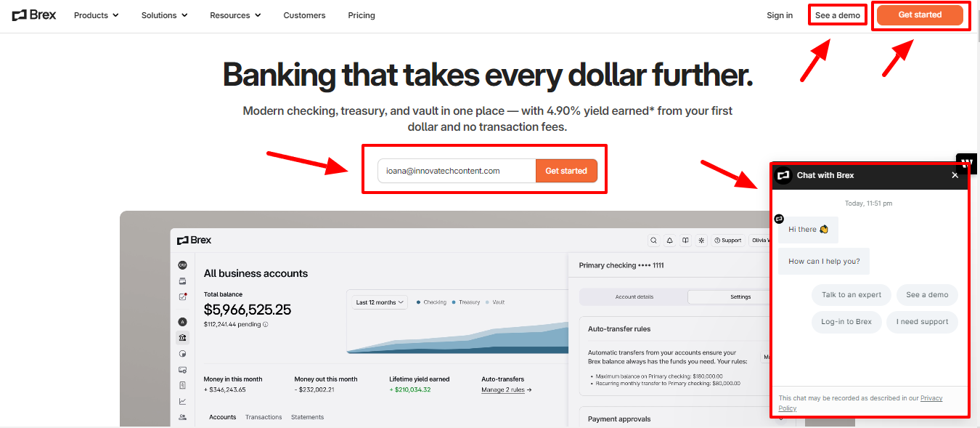Click the sparkle icon beside Support button
The image size is (980, 428).
coord(701,240)
